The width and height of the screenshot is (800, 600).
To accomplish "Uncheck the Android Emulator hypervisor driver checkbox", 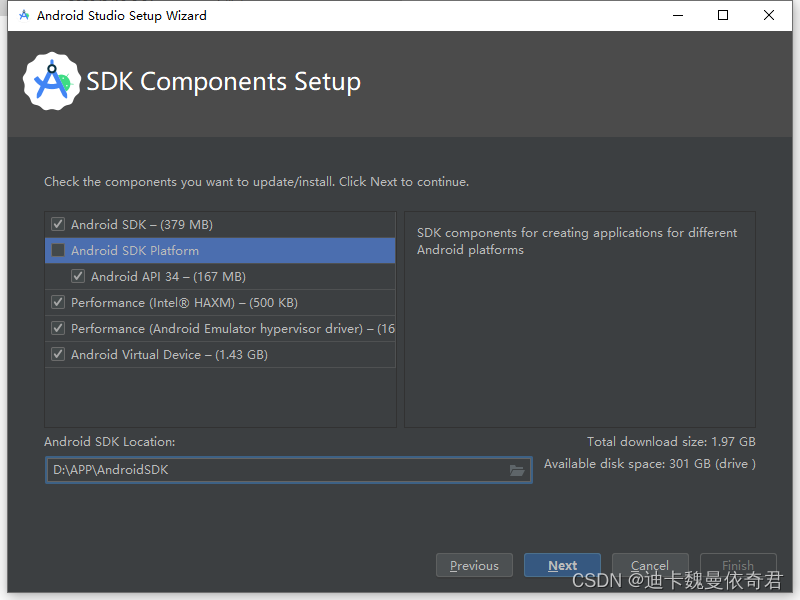I will tap(58, 328).
